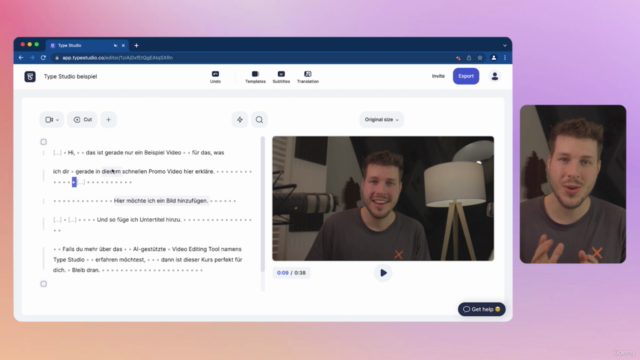This screenshot has height=360, width=640.
Task: Click the text 'Hier möchte ich ein Bild hinzufügen.'
Action: coord(161,201)
